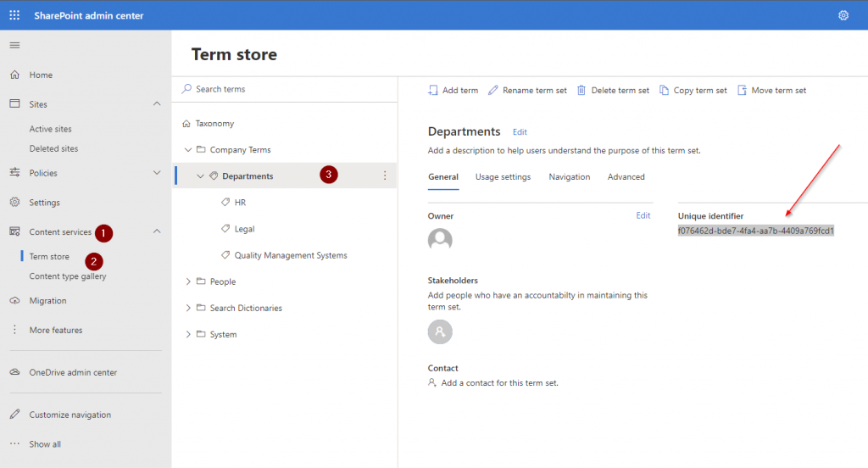The height and width of the screenshot is (468, 868).
Task: Switch to the Advanced tab
Action: tap(626, 177)
